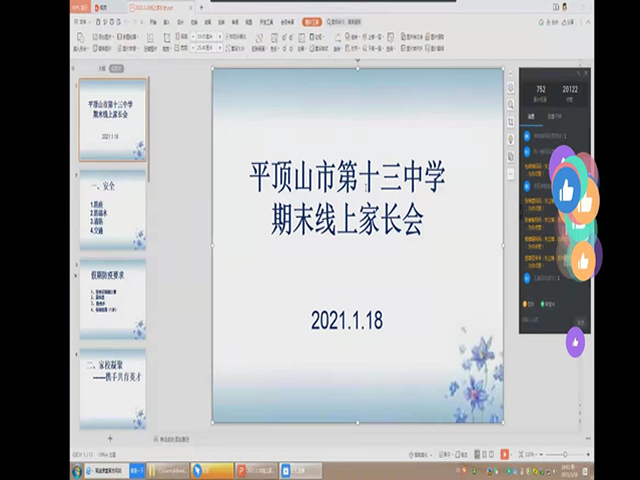Click the purple thumbs-up like button

[x=574, y=343]
